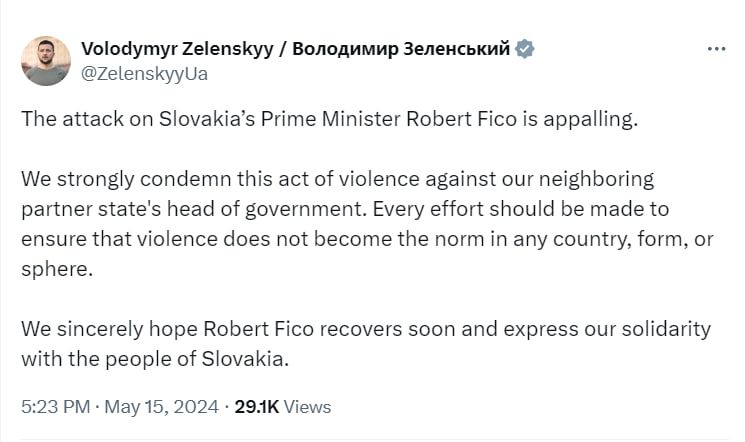The width and height of the screenshot is (745, 442).
Task: Click the 29.1K view count
Action: (259, 407)
